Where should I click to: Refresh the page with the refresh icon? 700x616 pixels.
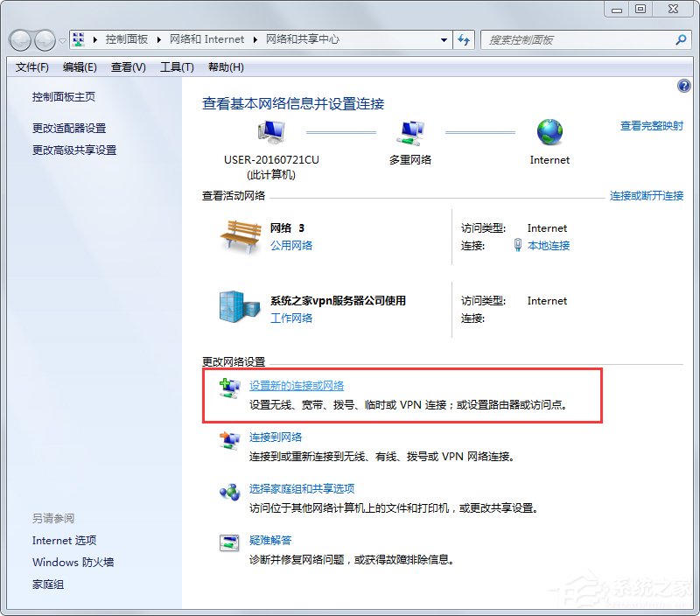tap(465, 39)
